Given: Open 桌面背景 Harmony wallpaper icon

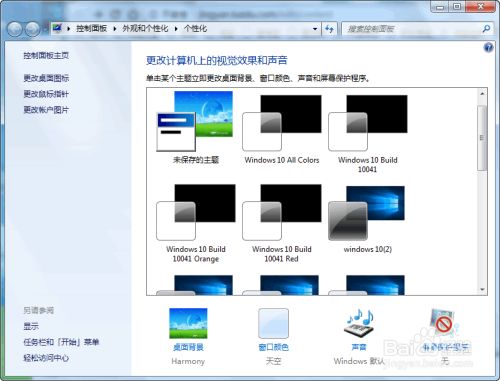Looking at the screenshot, I should pos(188,323).
